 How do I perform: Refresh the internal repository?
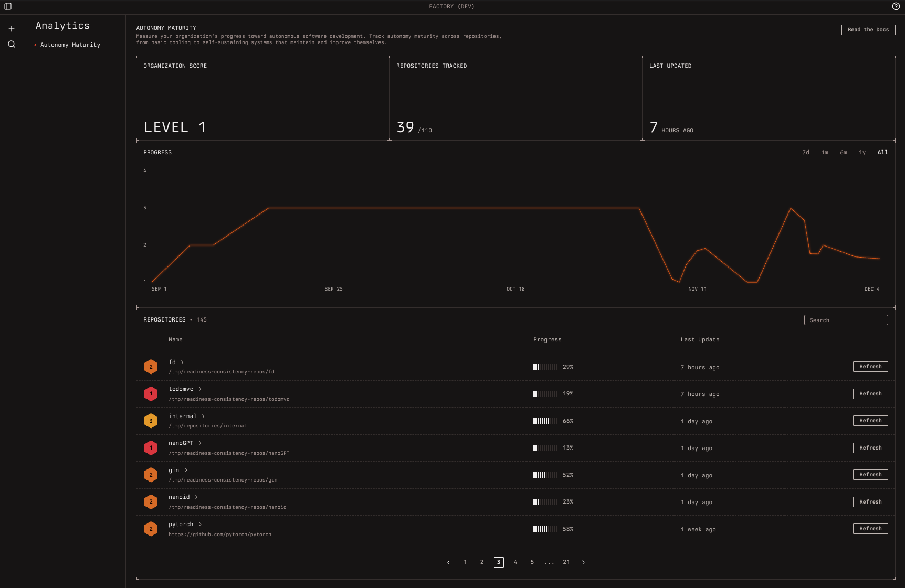tap(870, 421)
